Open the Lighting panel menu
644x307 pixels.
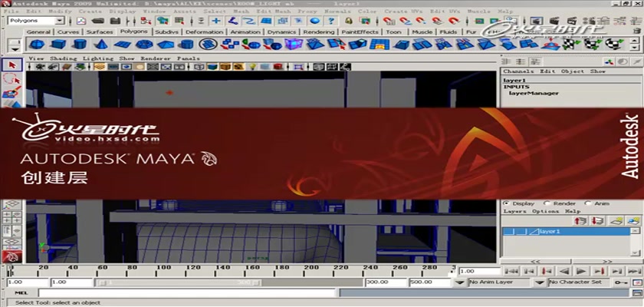coord(98,58)
